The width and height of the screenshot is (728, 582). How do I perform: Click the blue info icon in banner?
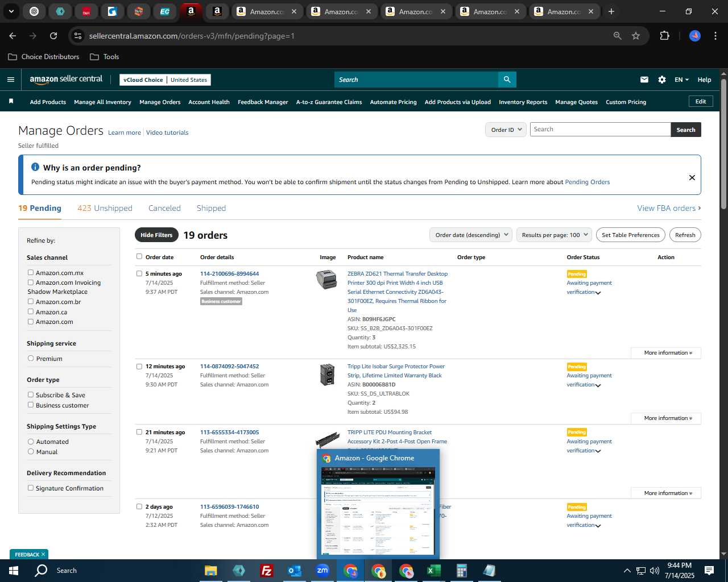35,167
